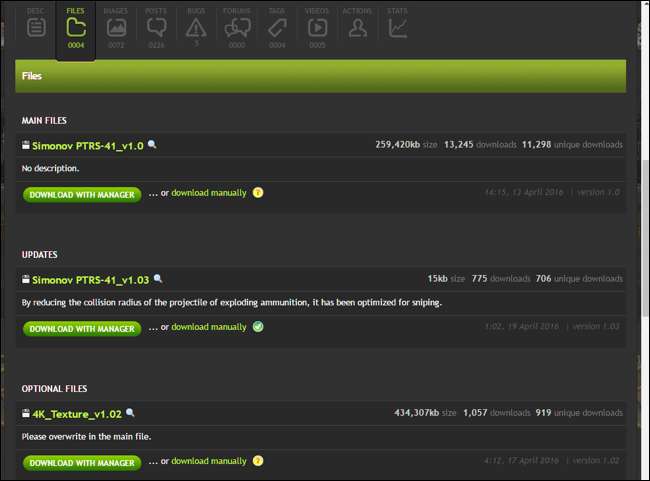This screenshot has width=650, height=481.
Task: Click the "259,420kb" size value
Action: pos(398,144)
